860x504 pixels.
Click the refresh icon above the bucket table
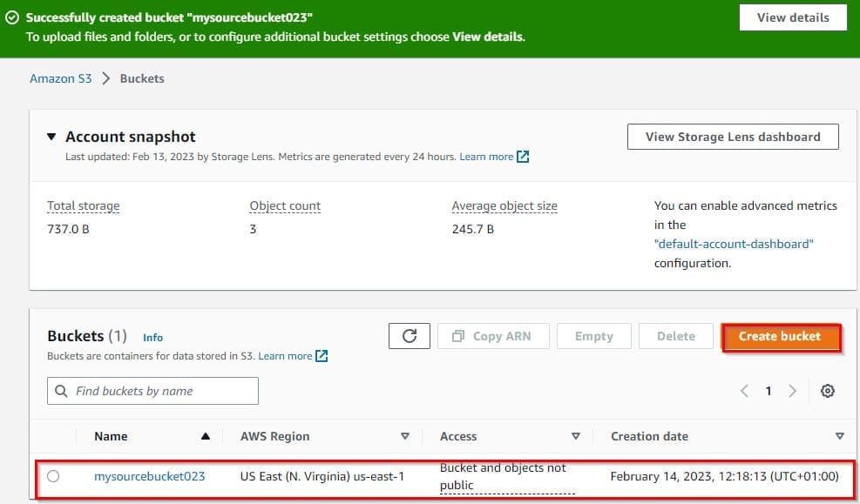(410, 335)
